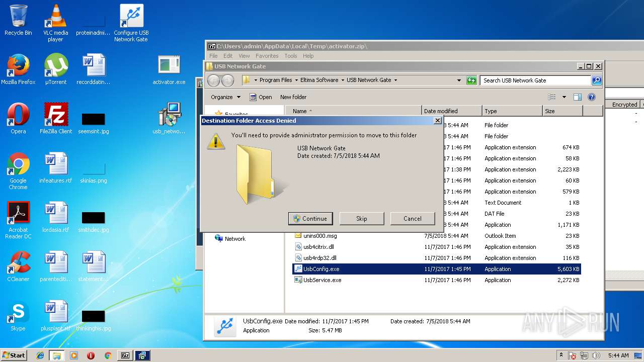Select lordasia.rtf file icon
644x362 pixels.
pos(56,217)
